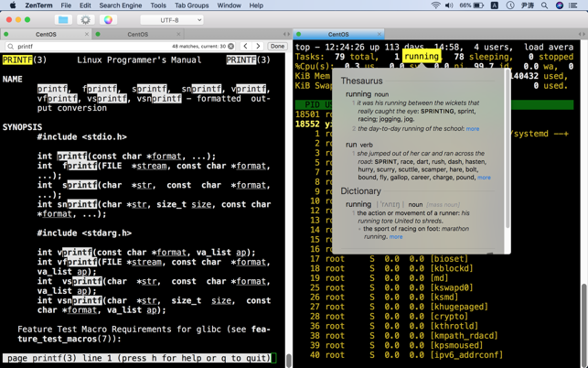Close the right pane CentOS tab
This screenshot has height=368, width=588.
pyautogui.click(x=380, y=34)
